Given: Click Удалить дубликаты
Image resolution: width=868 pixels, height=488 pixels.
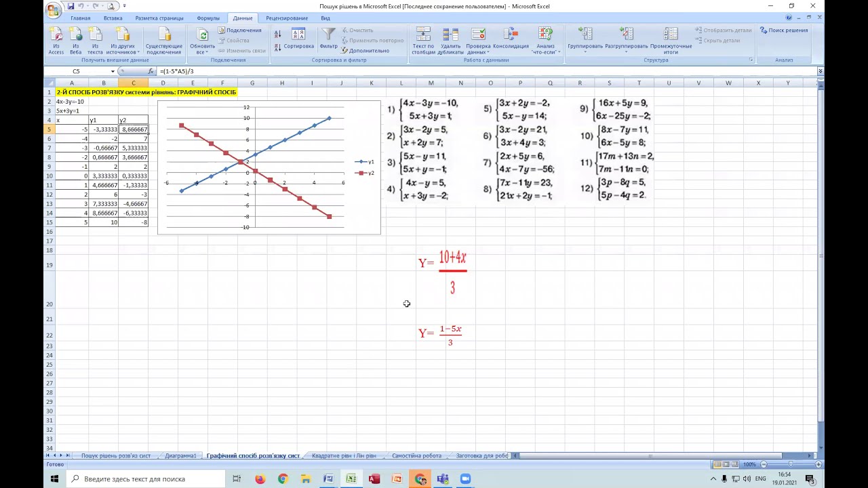Looking at the screenshot, I should coord(450,41).
